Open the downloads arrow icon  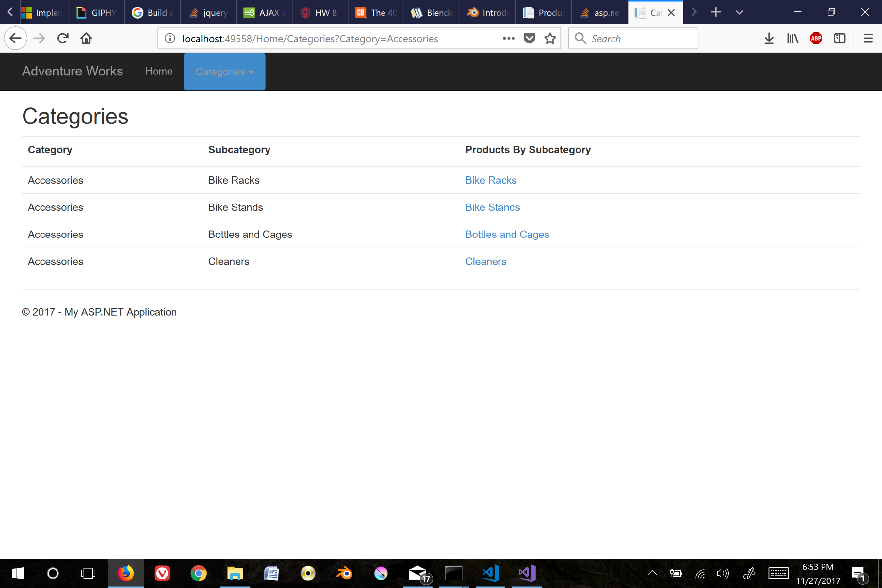coord(769,38)
